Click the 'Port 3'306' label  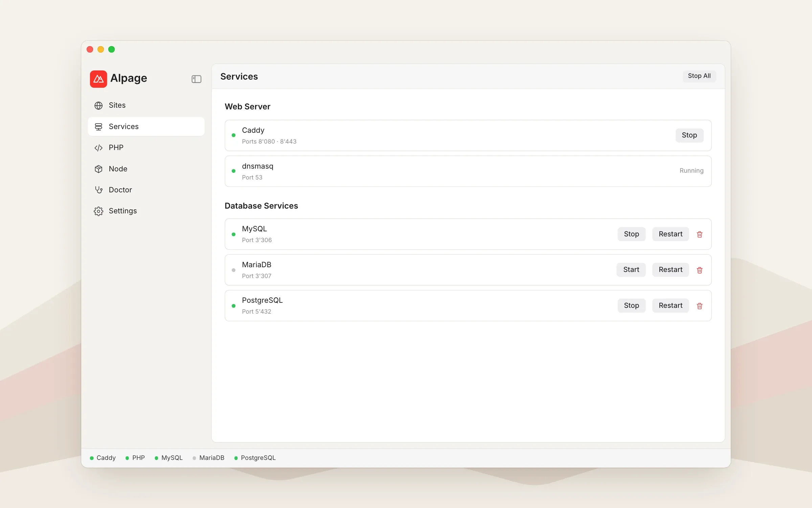pos(257,240)
